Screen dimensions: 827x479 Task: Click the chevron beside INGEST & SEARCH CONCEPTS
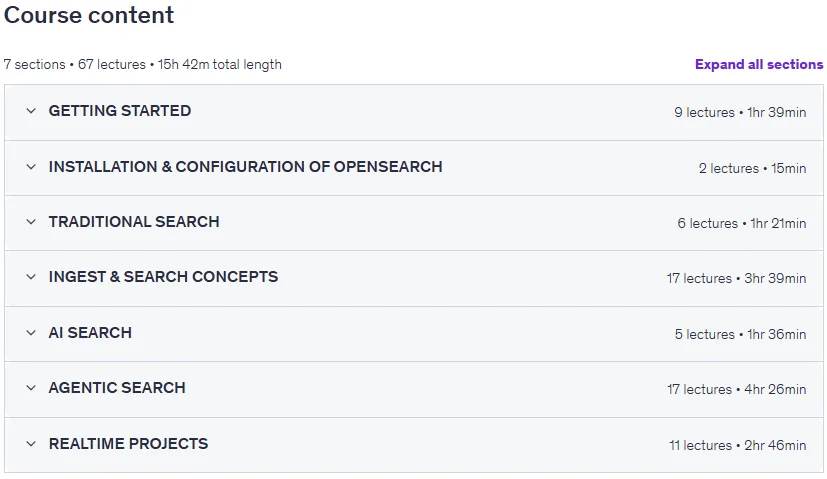point(31,277)
